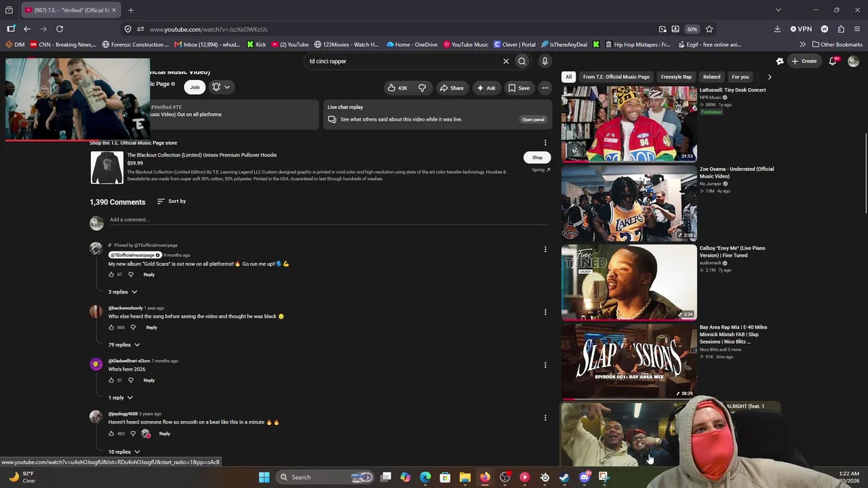Show more hidden bookmarks chevron
The width and height of the screenshot is (868, 488).
coord(802,45)
